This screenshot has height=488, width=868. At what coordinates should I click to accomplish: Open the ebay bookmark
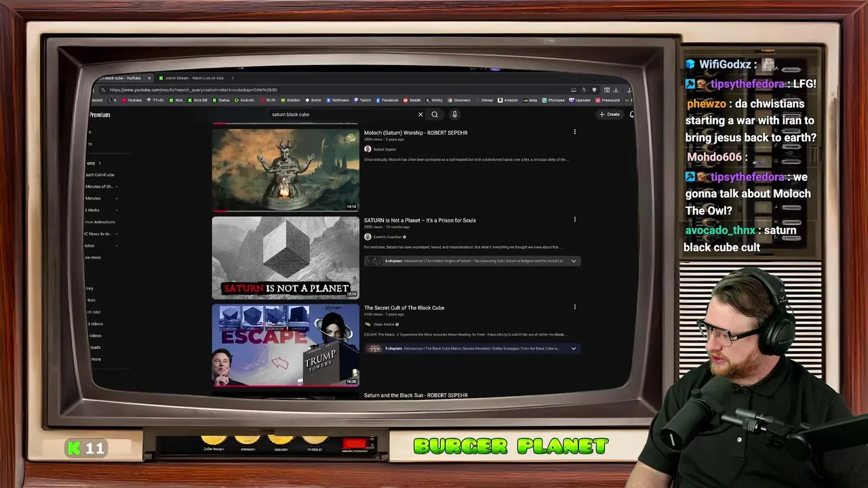coord(531,100)
